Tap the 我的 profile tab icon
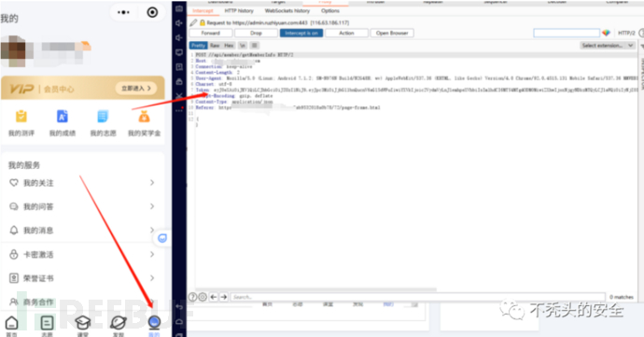The width and height of the screenshot is (644, 337). click(154, 322)
